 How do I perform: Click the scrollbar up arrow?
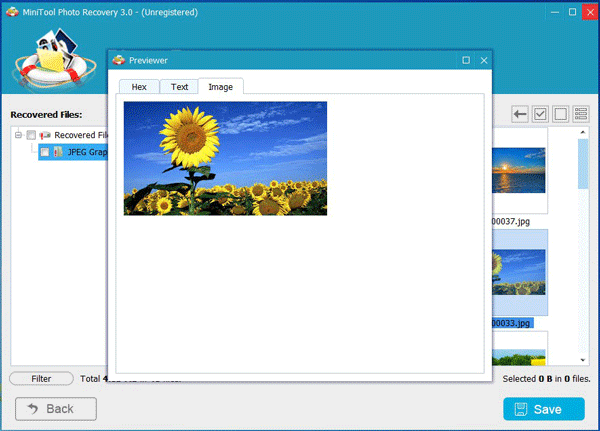(583, 133)
